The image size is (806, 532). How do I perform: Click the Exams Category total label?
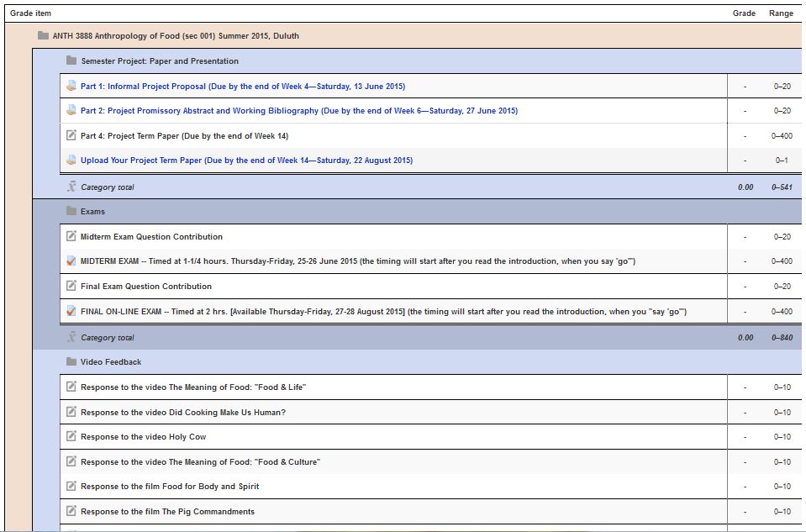(108, 338)
